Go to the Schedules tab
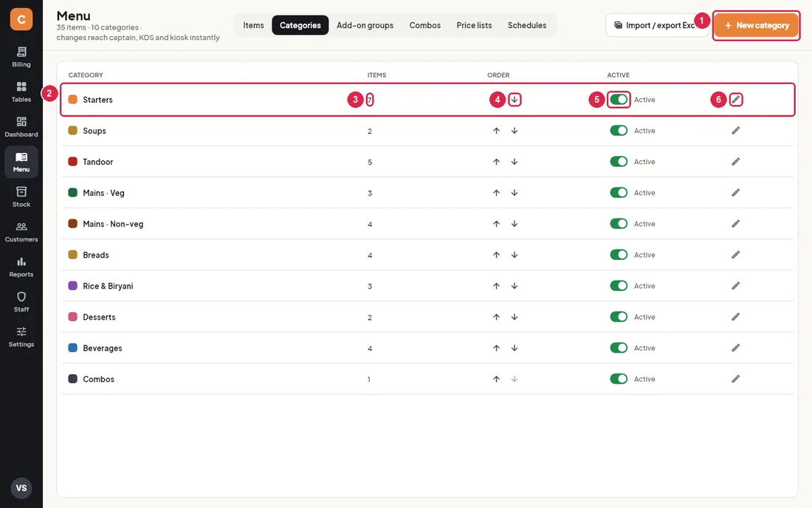 [527, 25]
